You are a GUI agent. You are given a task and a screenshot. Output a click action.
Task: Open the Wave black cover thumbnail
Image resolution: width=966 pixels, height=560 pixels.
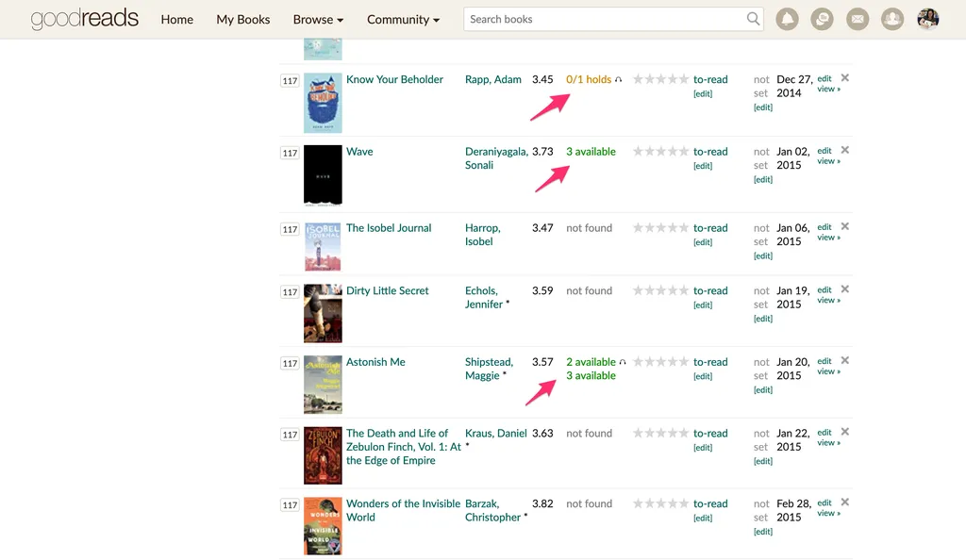(x=323, y=174)
